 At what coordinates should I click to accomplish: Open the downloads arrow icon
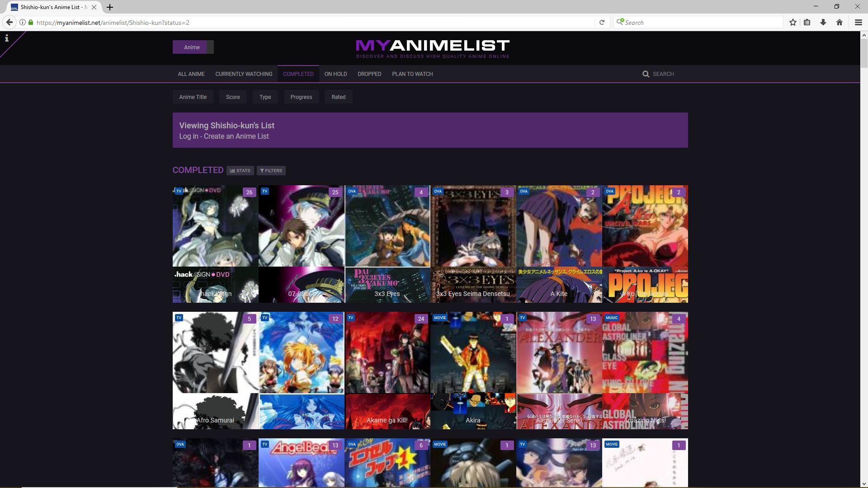(823, 22)
